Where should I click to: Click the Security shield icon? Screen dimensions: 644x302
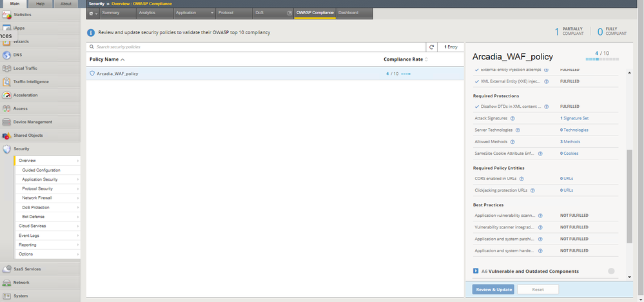pos(6,148)
